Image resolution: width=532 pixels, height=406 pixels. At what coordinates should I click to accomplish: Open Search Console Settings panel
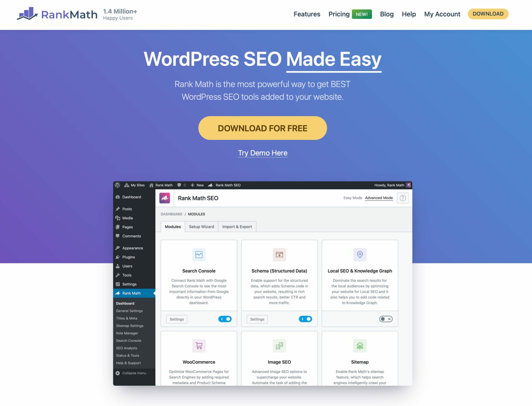pos(176,319)
